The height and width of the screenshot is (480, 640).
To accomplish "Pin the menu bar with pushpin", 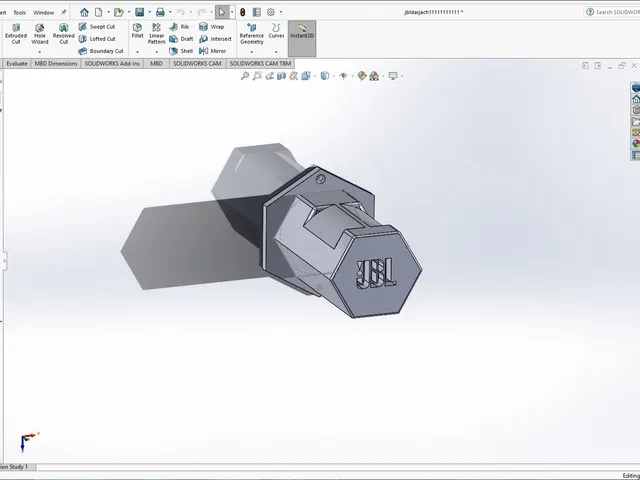I will [64, 13].
